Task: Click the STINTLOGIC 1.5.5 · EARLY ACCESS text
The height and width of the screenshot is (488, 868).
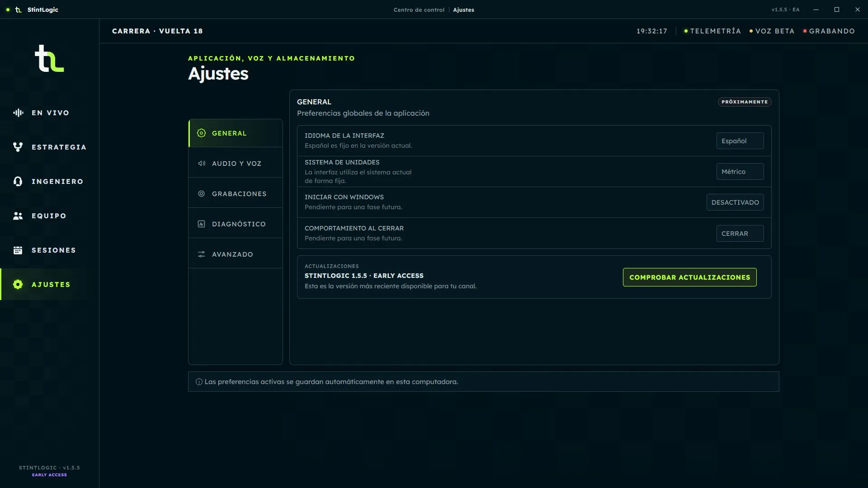Action: [364, 276]
